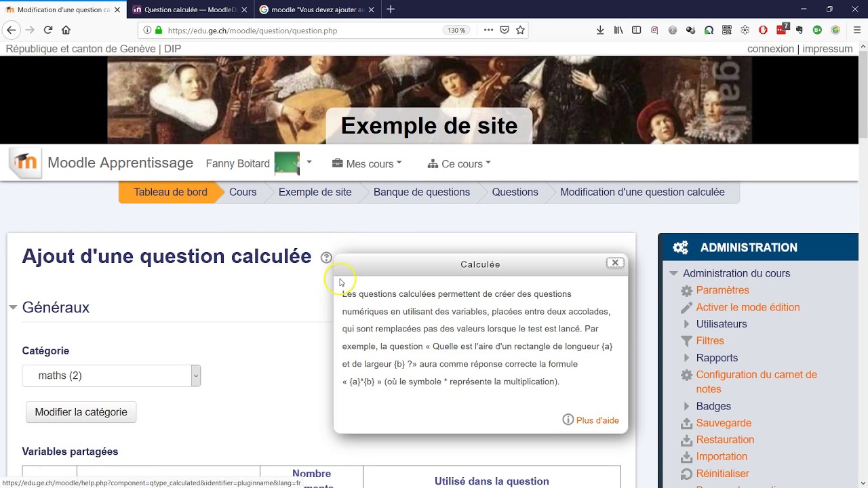This screenshot has width=868, height=488.
Task: Click the 130 % zoom level indicator
Action: point(456,30)
